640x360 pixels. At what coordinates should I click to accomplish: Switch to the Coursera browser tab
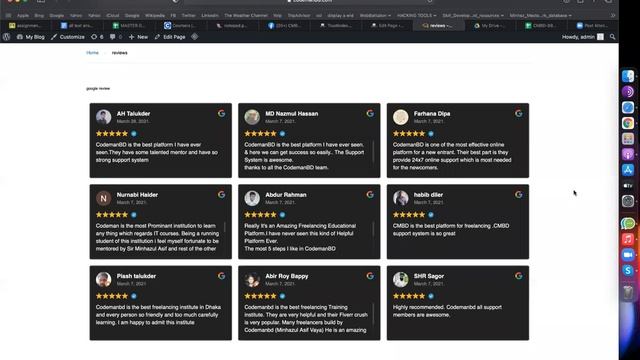180,25
